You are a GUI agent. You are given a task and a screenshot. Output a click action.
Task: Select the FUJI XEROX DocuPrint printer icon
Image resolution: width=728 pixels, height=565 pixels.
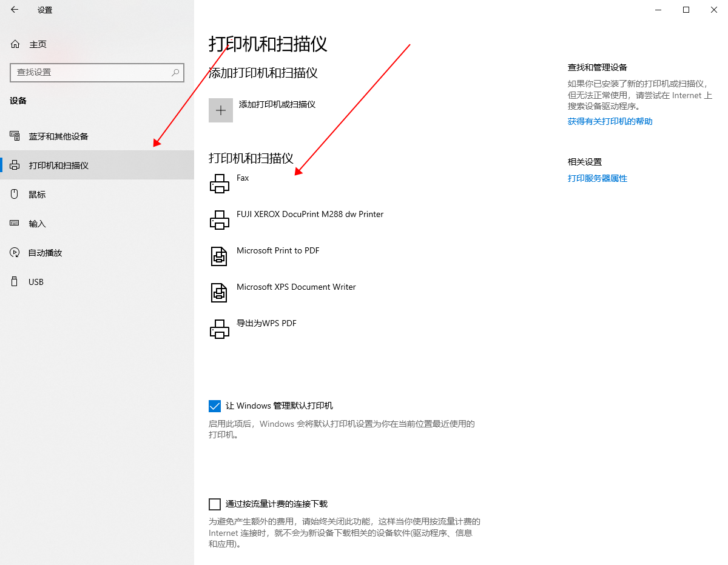coord(219,220)
